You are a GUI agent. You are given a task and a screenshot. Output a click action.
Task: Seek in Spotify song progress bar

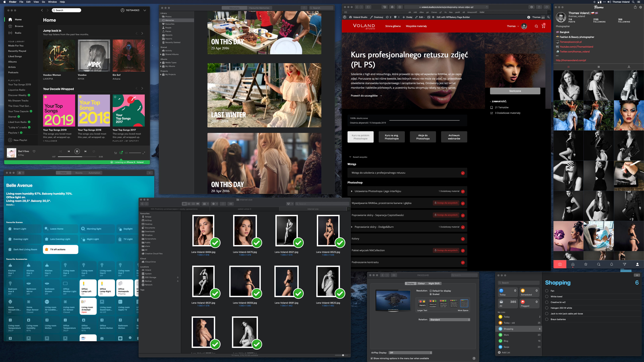point(77,157)
